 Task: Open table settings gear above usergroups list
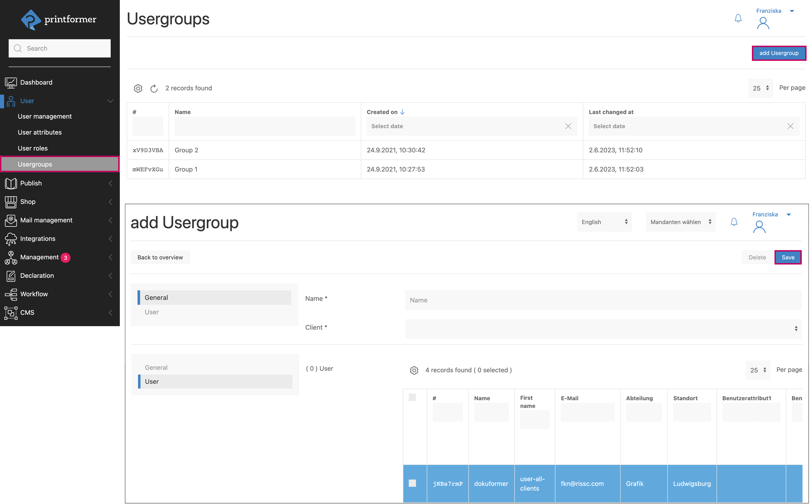point(138,88)
